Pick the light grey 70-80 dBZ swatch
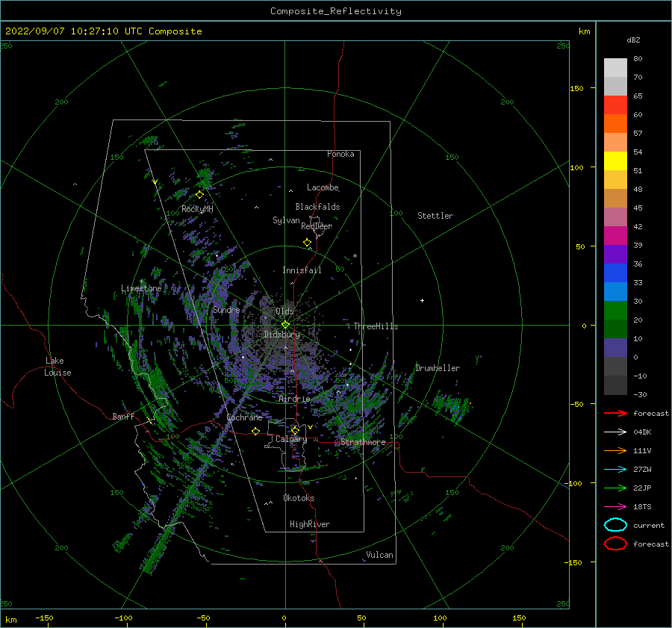Image resolution: width=672 pixels, height=628 pixels. click(x=615, y=68)
